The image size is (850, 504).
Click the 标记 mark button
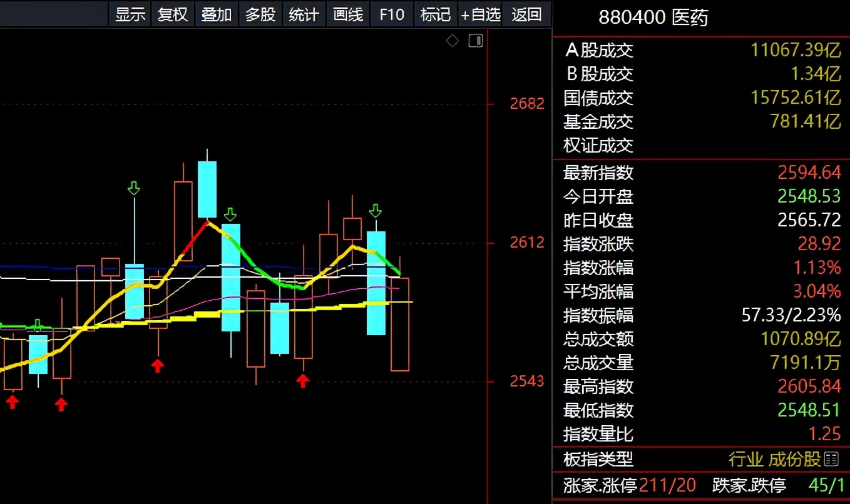(x=436, y=14)
